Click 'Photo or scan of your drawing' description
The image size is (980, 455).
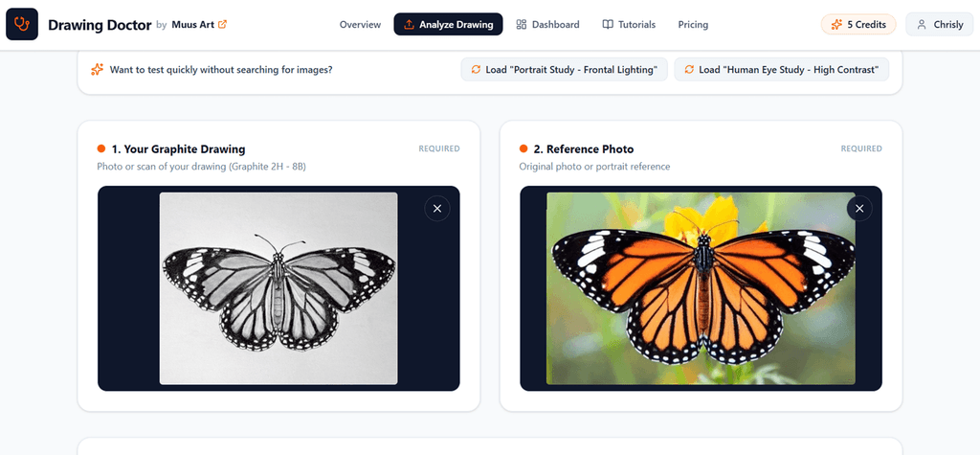[x=201, y=167]
